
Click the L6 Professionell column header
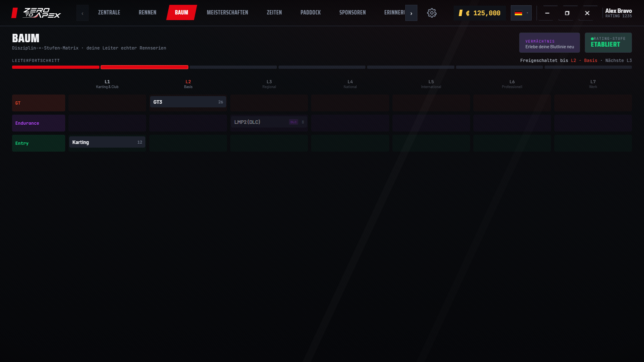tap(512, 84)
